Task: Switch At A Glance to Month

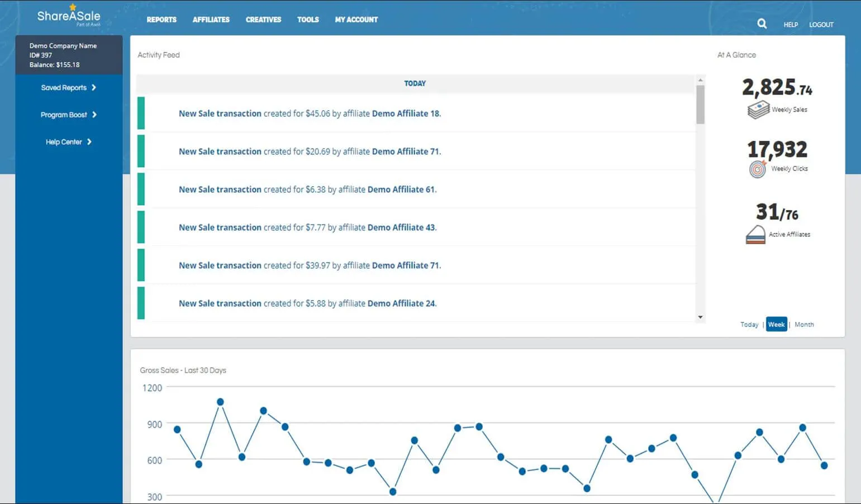Action: [804, 325]
